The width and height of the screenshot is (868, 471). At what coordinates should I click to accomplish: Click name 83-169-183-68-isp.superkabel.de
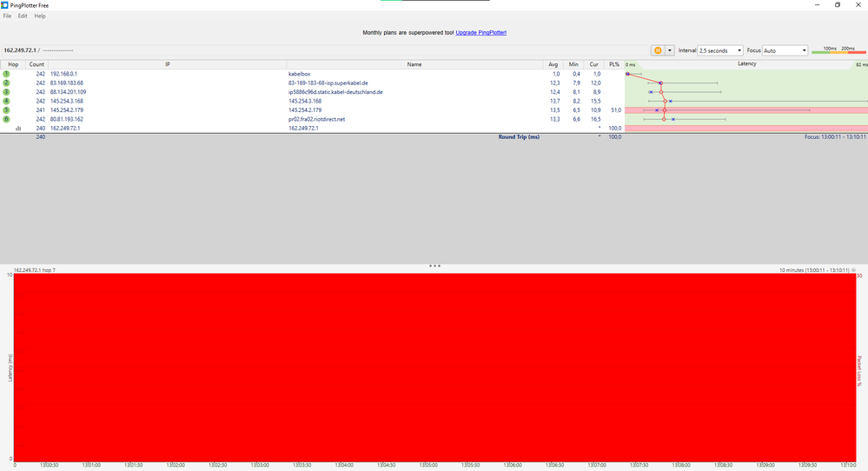[328, 83]
